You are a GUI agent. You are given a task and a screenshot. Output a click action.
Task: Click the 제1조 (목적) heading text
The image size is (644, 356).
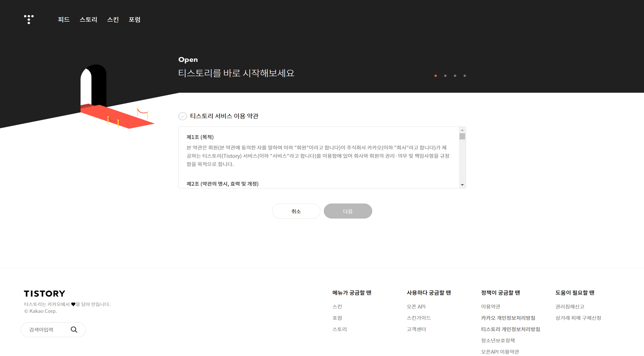200,137
